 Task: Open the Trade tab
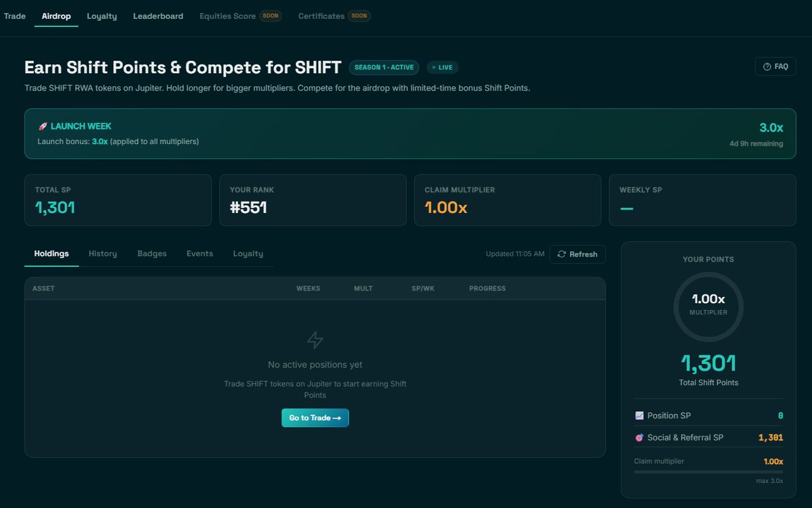pyautogui.click(x=15, y=16)
